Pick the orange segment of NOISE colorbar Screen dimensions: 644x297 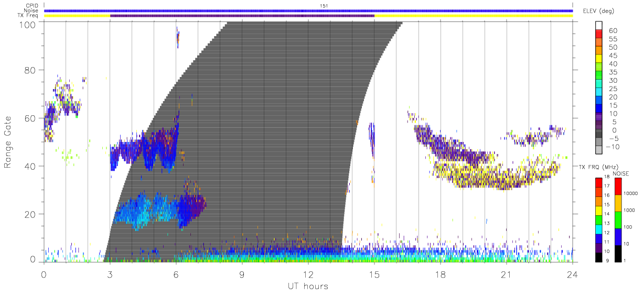tap(618, 203)
